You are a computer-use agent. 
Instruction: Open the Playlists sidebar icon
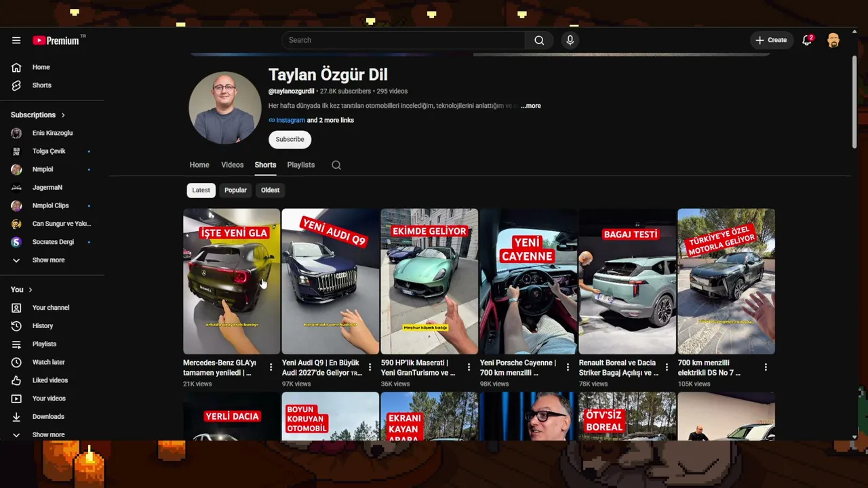point(16,344)
